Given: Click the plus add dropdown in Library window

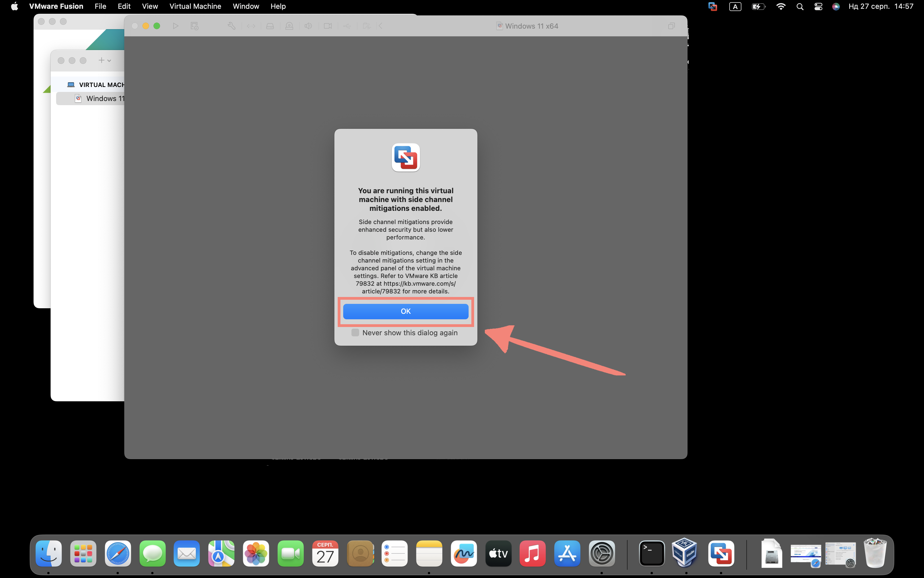Looking at the screenshot, I should (x=104, y=60).
